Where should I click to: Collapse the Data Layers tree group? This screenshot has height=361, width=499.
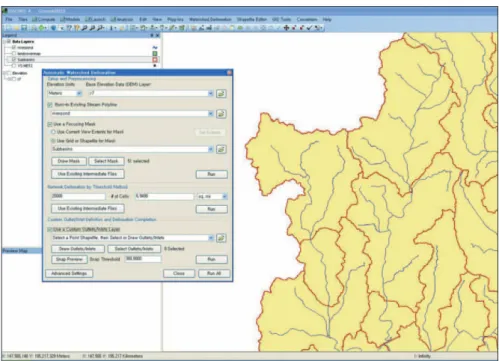coord(5,42)
